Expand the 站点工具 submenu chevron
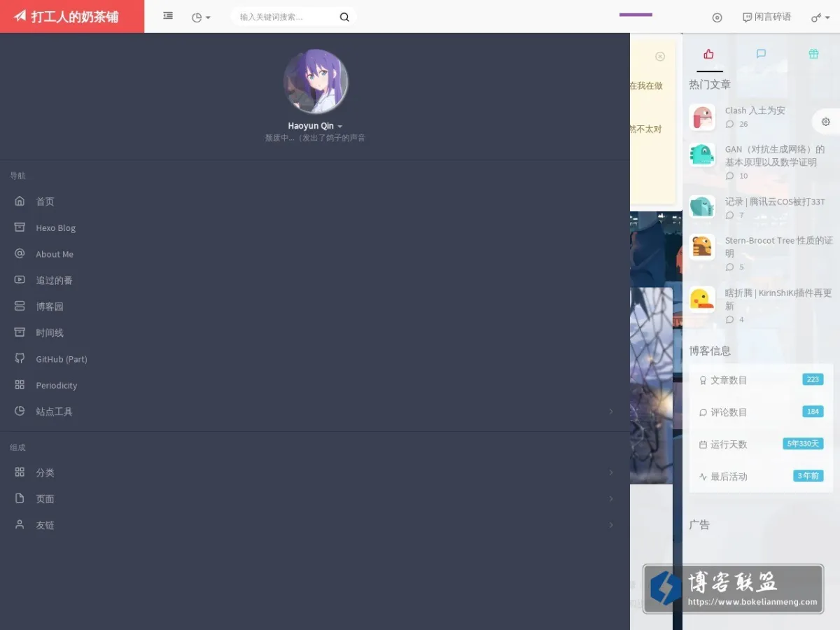Screen dimensions: 840x630 pos(611,412)
